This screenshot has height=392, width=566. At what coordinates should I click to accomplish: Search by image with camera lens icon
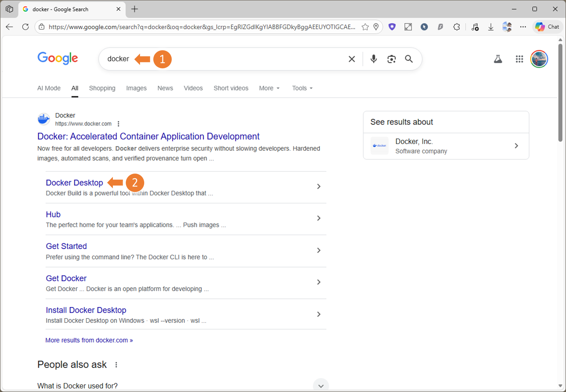pos(391,59)
